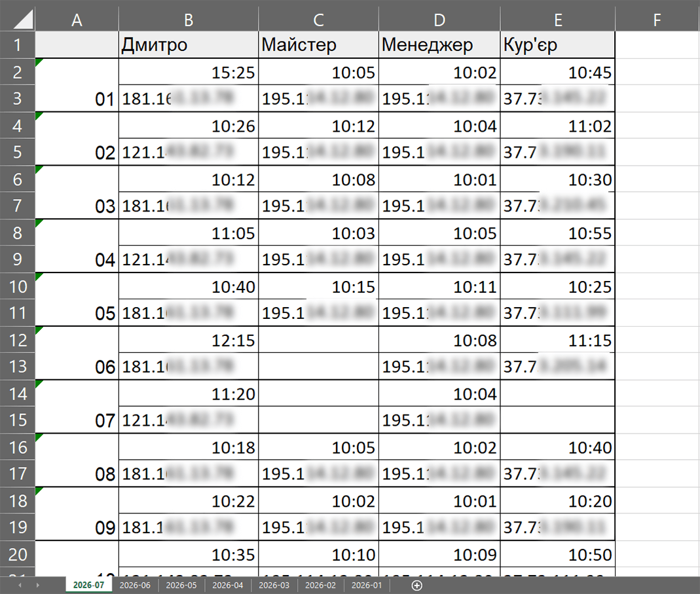Select row 1 header
The image size is (700, 594).
[x=18, y=45]
